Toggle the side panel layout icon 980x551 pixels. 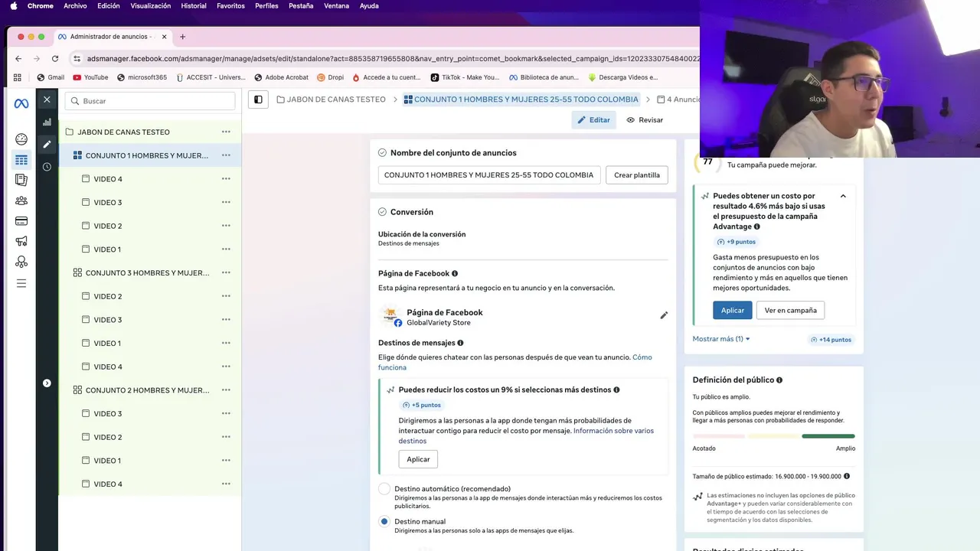click(258, 99)
